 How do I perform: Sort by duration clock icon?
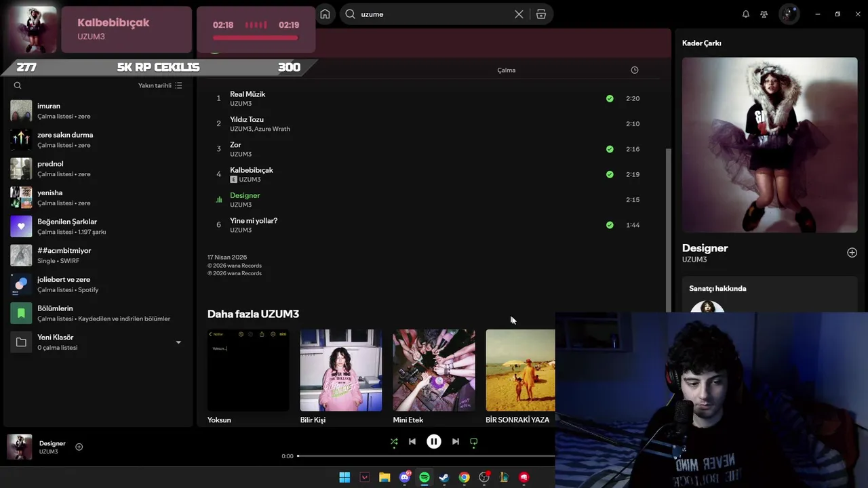tap(635, 70)
